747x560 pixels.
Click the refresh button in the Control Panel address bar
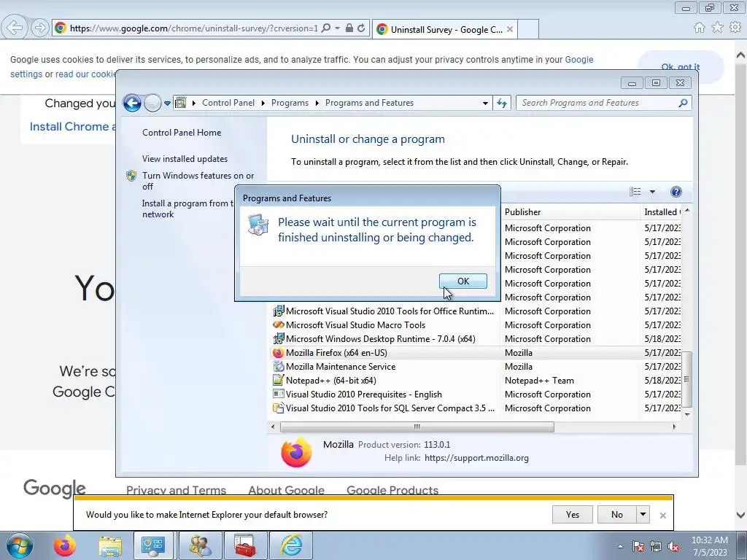[x=502, y=103]
